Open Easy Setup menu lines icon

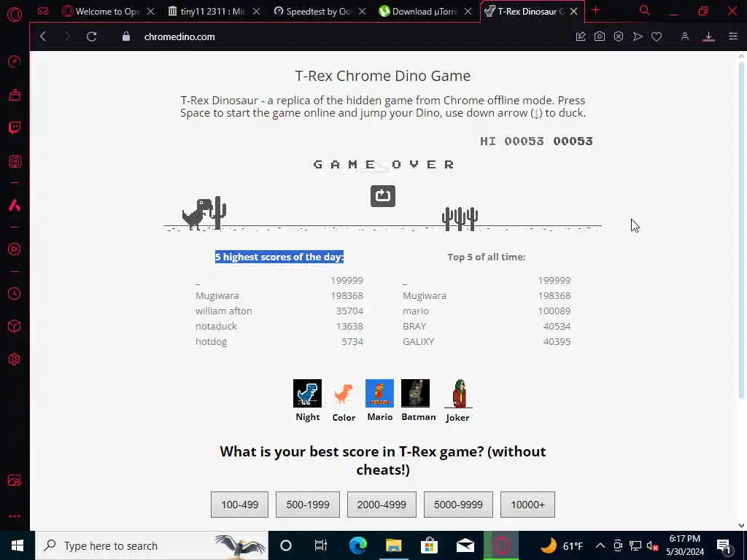[732, 36]
